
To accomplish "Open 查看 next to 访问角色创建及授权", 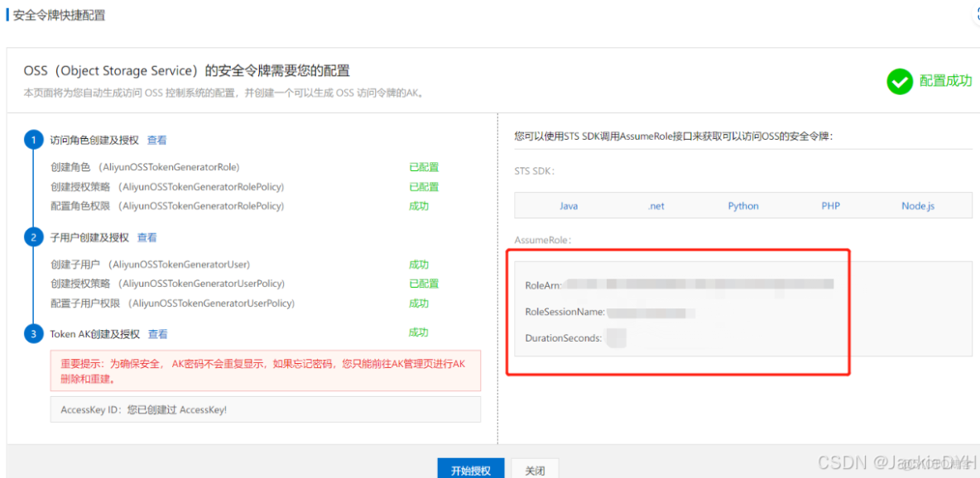I will pyautogui.click(x=156, y=139).
